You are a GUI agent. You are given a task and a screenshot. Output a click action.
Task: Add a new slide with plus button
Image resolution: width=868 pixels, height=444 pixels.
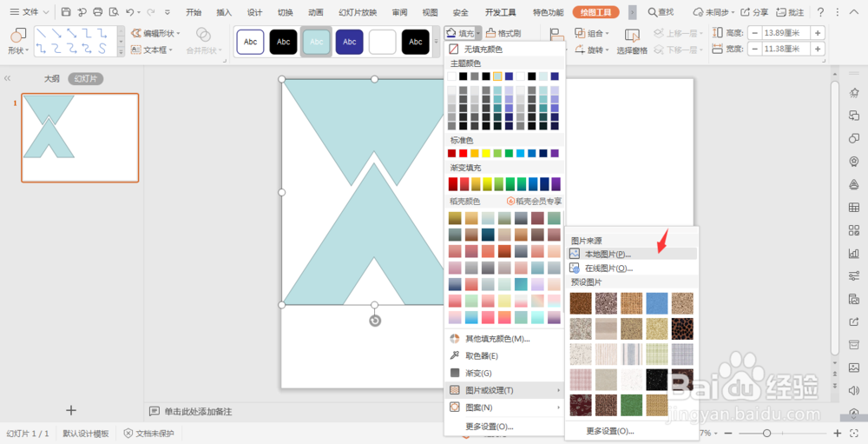71,410
